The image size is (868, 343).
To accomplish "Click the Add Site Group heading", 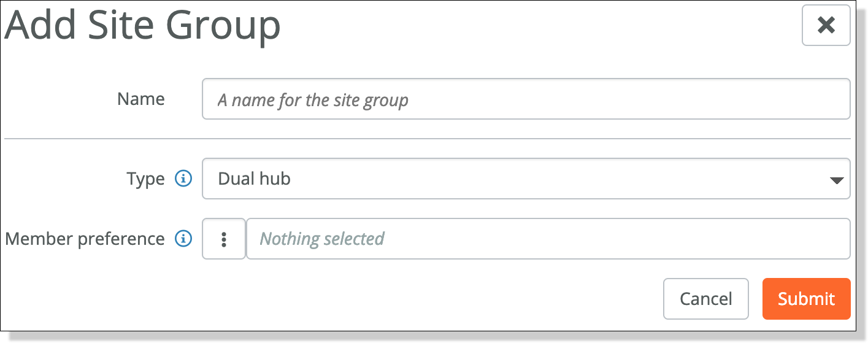I will (142, 26).
